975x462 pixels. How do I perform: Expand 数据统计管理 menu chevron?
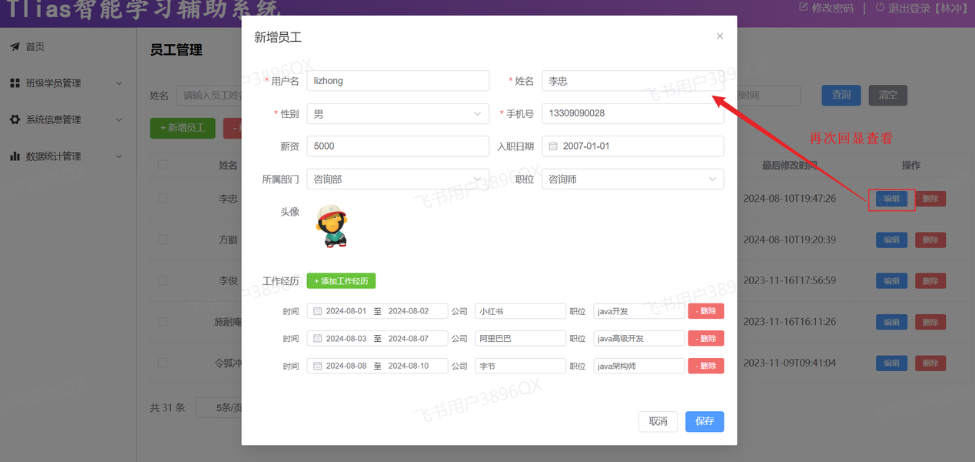[119, 157]
